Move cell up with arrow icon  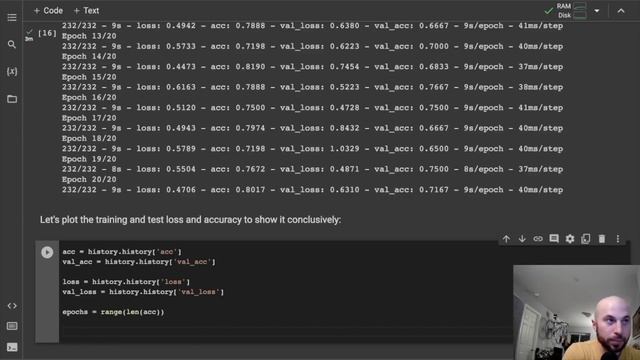(x=506, y=239)
